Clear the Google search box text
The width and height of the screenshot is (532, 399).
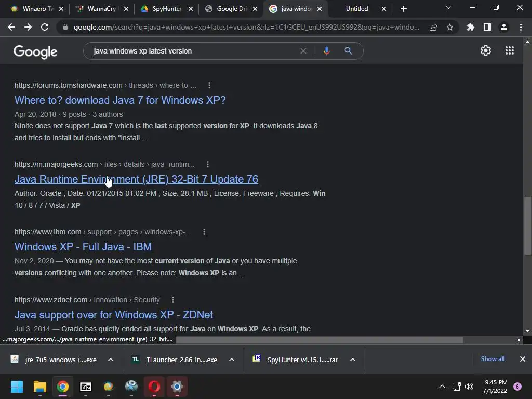pos(303,51)
